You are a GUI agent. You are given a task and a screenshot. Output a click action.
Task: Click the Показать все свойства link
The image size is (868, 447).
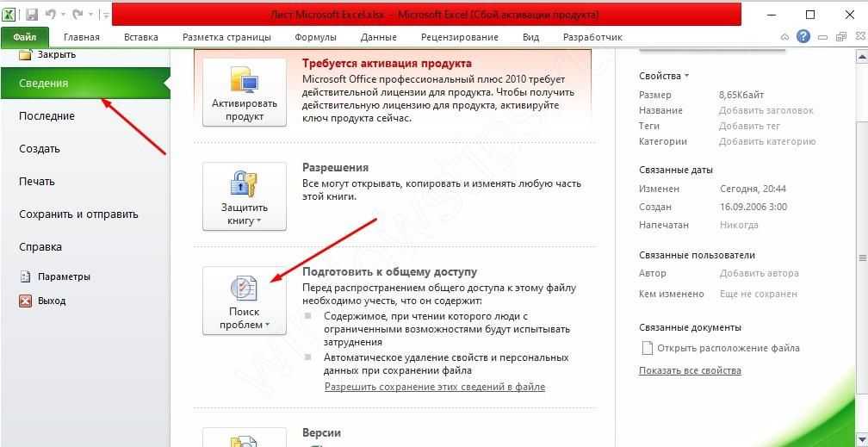pyautogui.click(x=689, y=370)
